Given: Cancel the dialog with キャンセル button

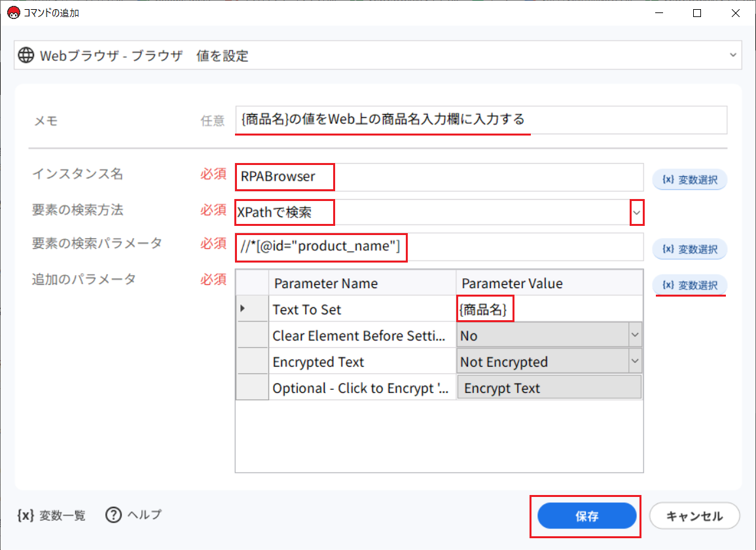Looking at the screenshot, I should pos(694,516).
